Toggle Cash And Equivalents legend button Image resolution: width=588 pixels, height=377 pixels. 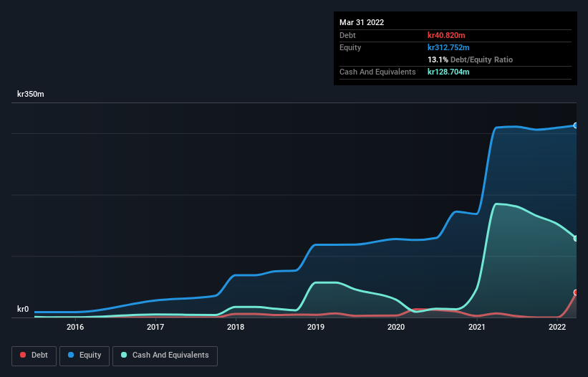tap(165, 355)
